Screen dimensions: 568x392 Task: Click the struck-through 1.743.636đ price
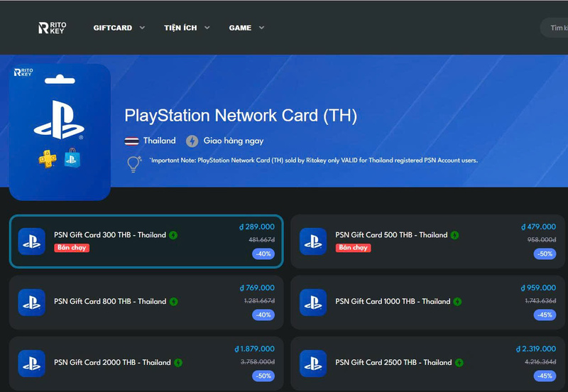pyautogui.click(x=540, y=300)
